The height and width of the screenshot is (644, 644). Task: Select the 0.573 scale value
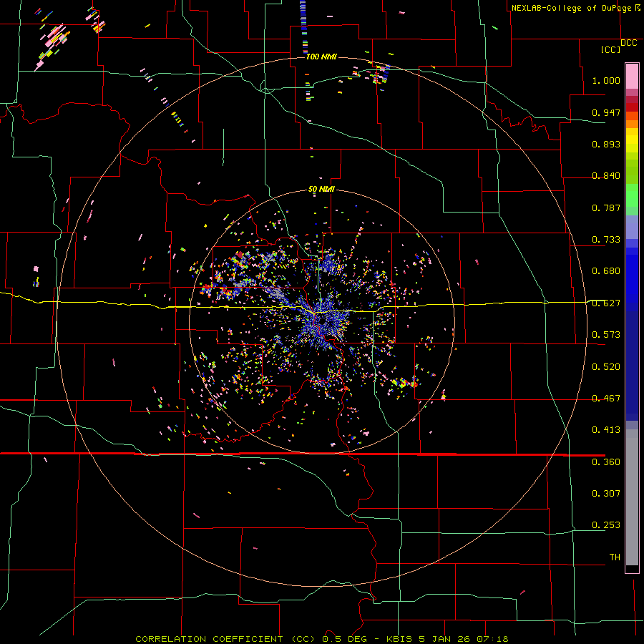tap(606, 335)
